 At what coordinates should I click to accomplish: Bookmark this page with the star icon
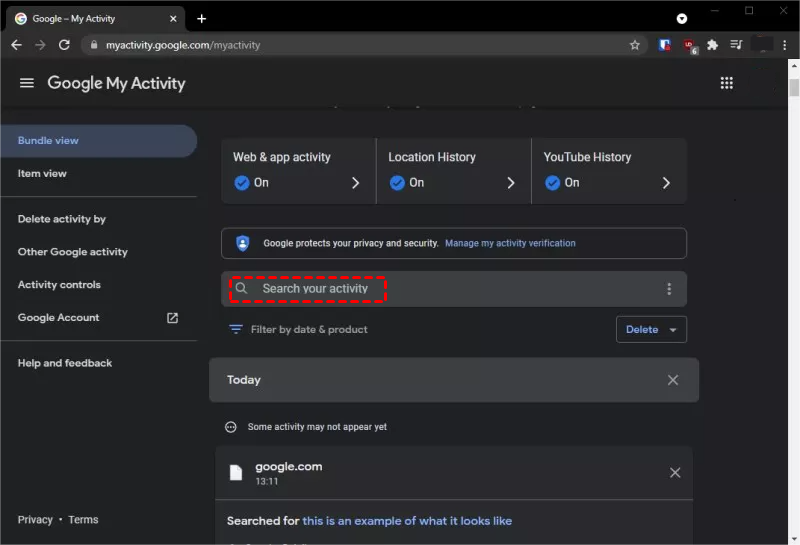tap(634, 45)
